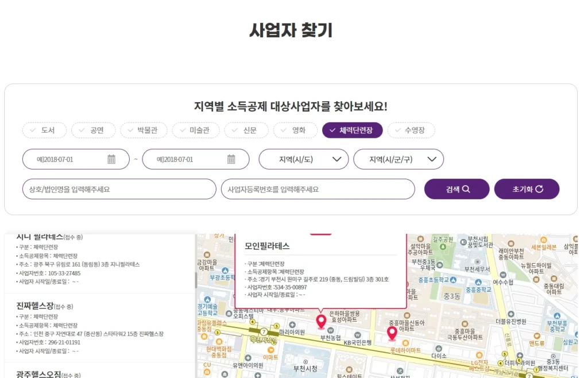Click the 다이소 marker icon on the map

439,348
